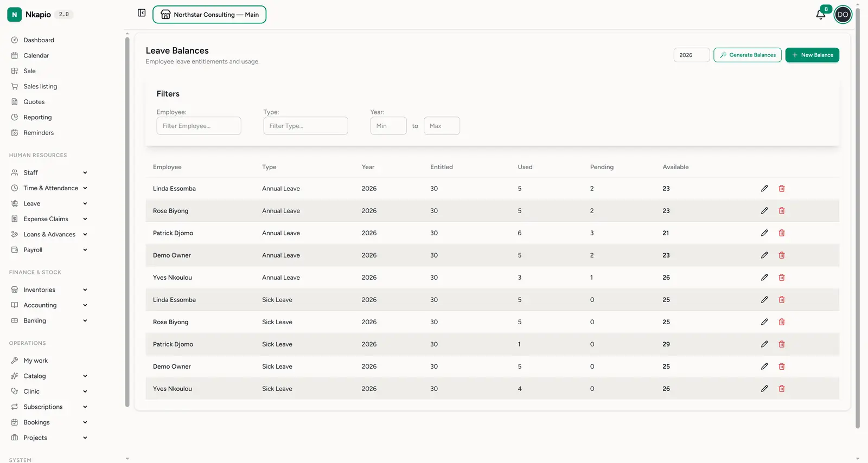Sort by the Available column header
The width and height of the screenshot is (868, 463).
[x=675, y=167]
